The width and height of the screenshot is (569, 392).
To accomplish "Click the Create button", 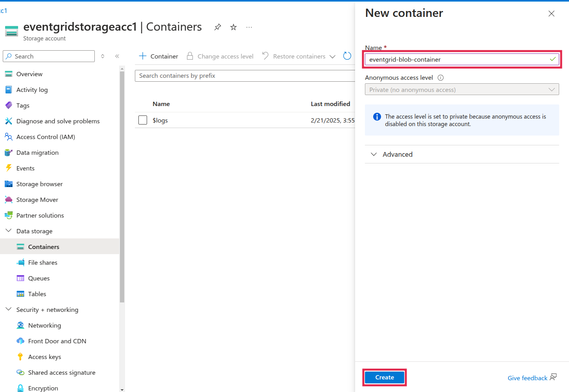I will point(384,377).
